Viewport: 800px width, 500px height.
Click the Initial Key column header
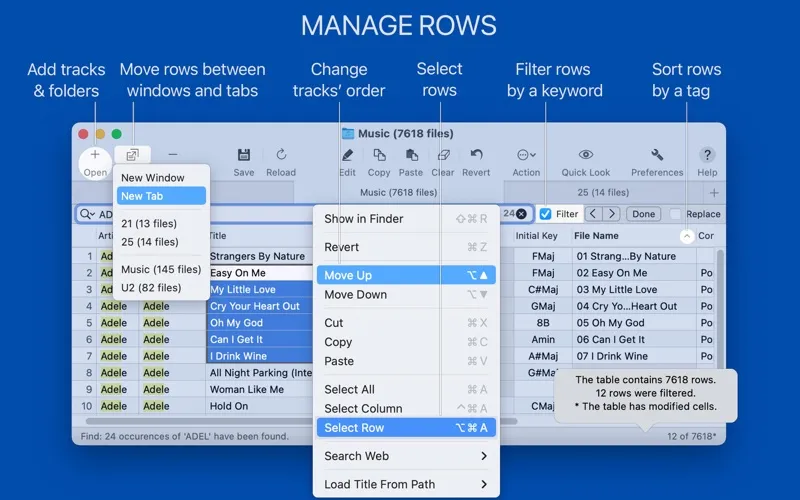pyautogui.click(x=536, y=236)
